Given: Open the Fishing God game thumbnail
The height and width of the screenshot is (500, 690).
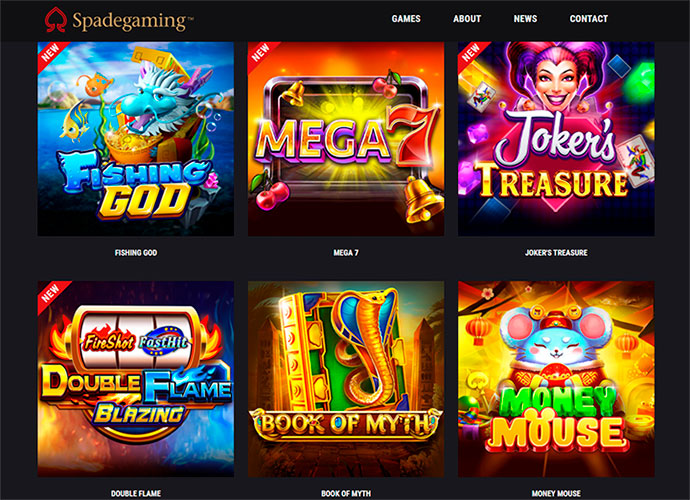Looking at the screenshot, I should point(136,139).
